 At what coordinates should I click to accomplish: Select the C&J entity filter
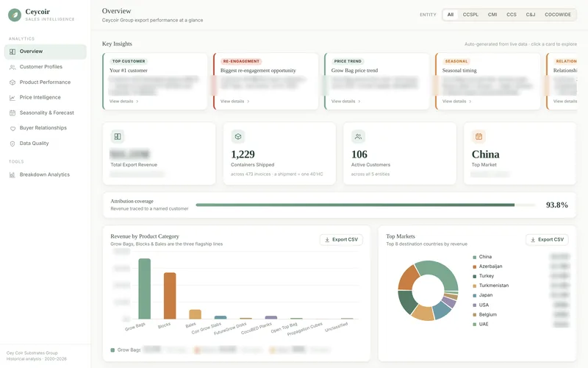(530, 15)
